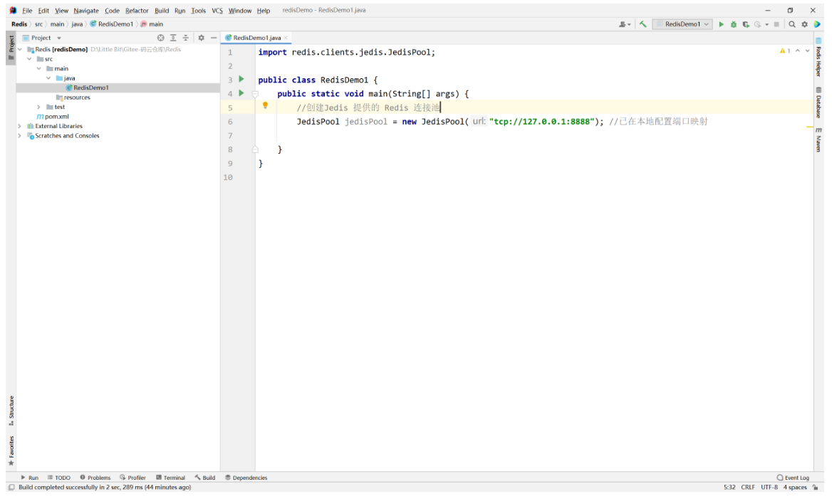Viewport: 832px width, 504px height.
Task: Run with coverage from the toolbar
Action: pyautogui.click(x=746, y=24)
